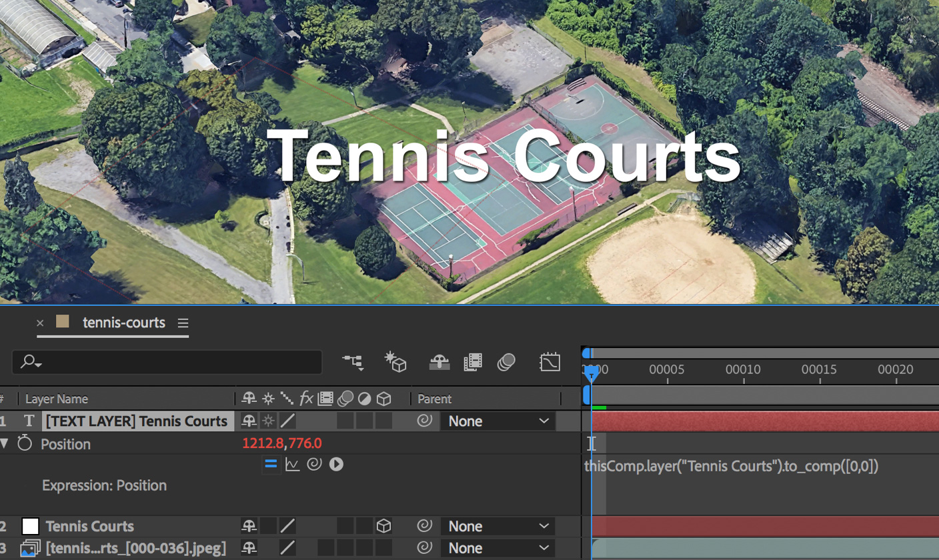
Task: Toggle the enable expression equals switch
Action: (x=271, y=464)
